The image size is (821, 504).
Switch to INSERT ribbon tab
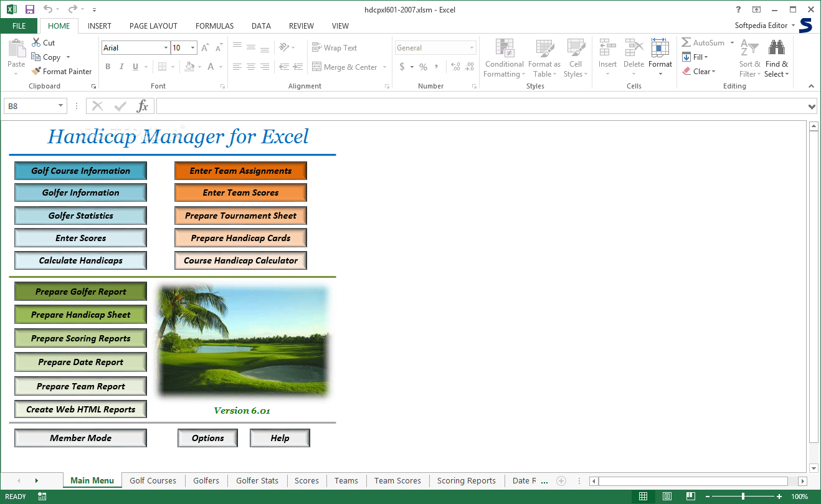click(x=100, y=26)
